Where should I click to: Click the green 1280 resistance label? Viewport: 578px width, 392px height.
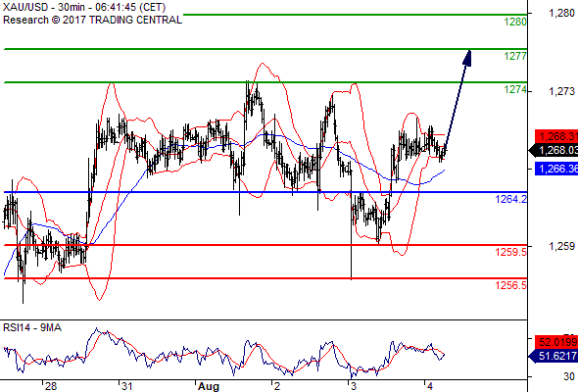(515, 23)
